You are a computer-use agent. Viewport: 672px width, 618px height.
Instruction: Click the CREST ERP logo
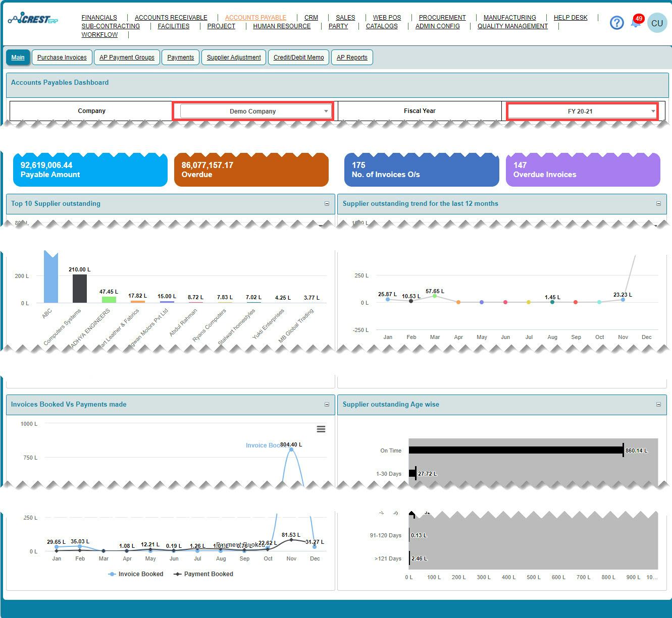[x=33, y=20]
